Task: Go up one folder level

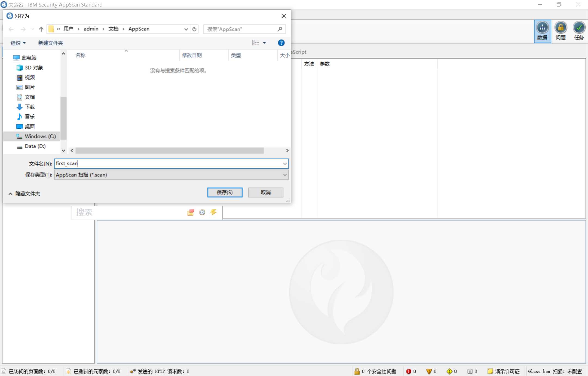Action: click(41, 29)
